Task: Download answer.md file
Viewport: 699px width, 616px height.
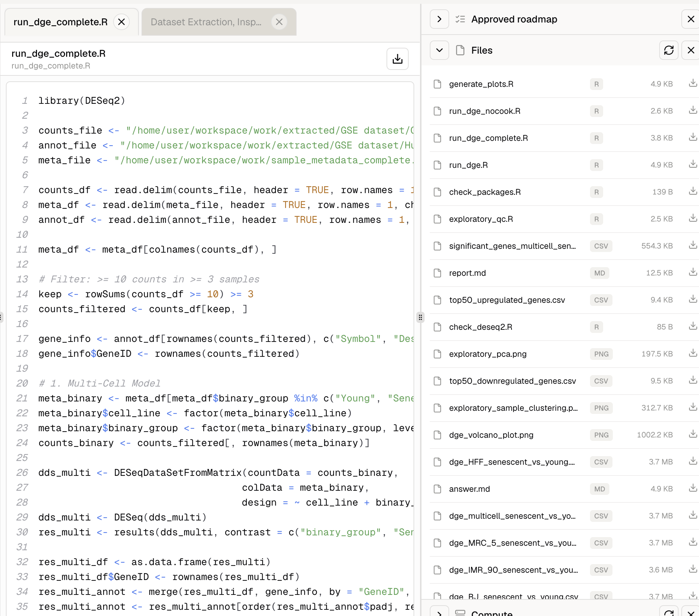Action: 693,488
